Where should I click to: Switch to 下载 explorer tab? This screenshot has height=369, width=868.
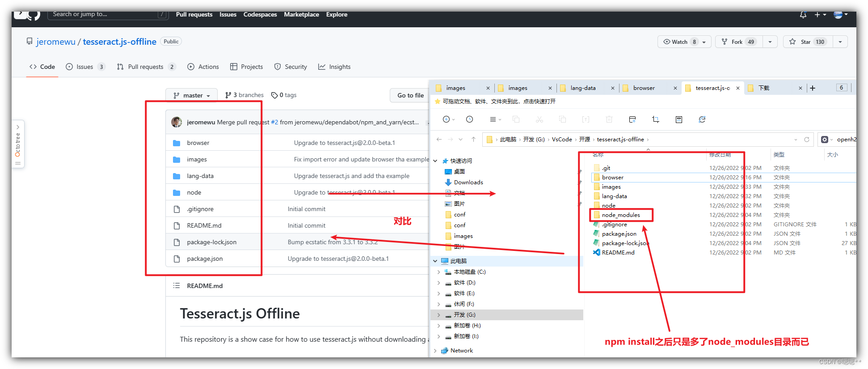(x=764, y=88)
